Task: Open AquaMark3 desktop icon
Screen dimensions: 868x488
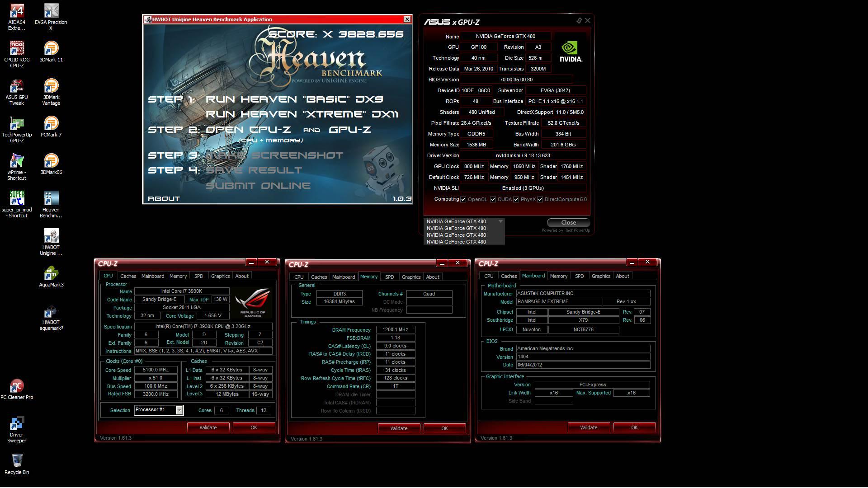Action: 51,277
